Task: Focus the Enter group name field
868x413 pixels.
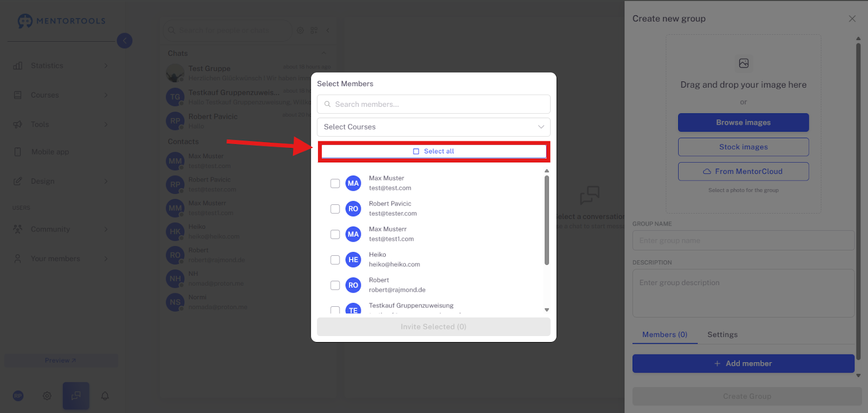Action: tap(743, 241)
